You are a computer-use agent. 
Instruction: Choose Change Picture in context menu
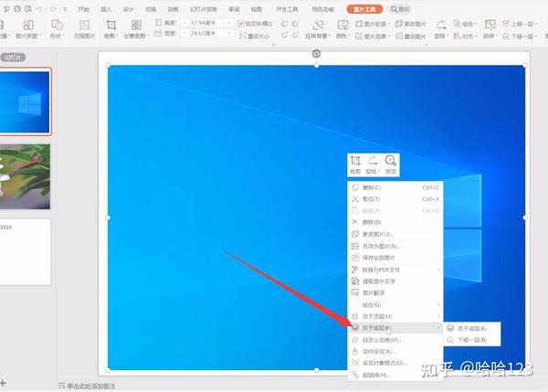395,234
